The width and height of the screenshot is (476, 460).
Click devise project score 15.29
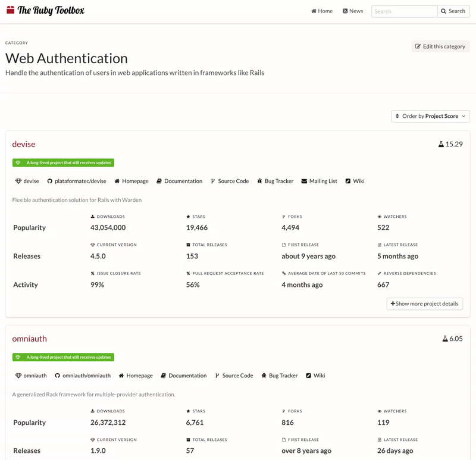(x=450, y=144)
